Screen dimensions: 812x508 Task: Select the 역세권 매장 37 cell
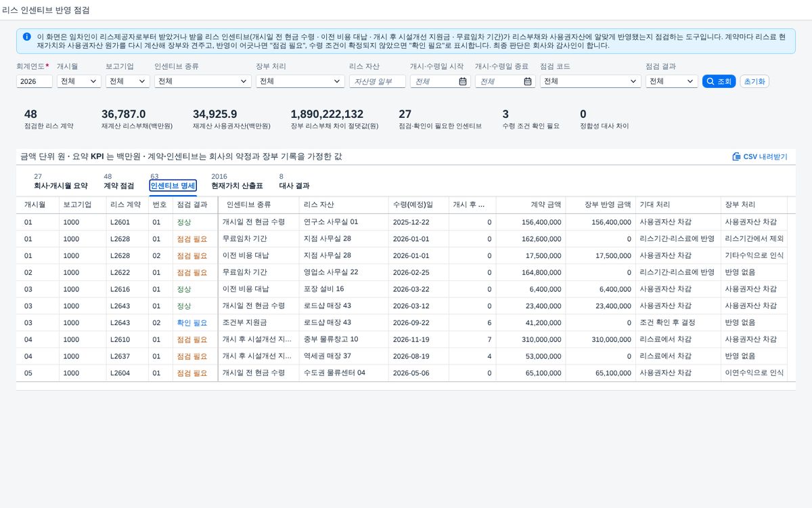(344, 356)
